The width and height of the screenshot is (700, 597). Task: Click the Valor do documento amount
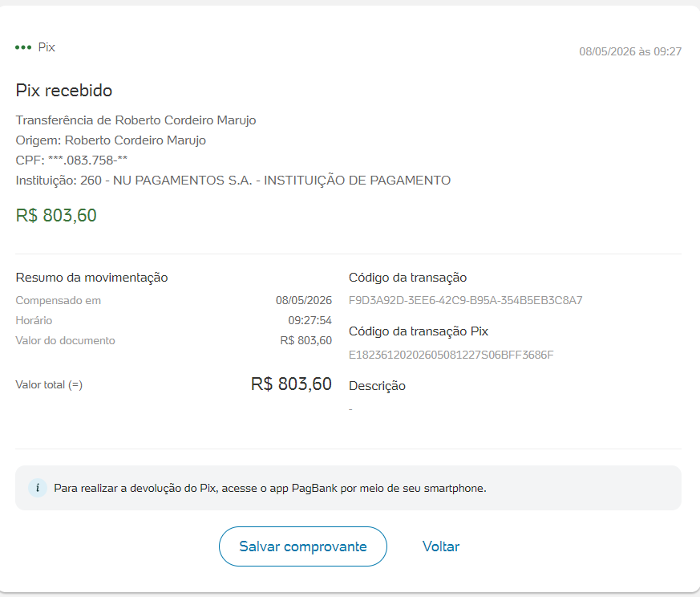tap(305, 340)
